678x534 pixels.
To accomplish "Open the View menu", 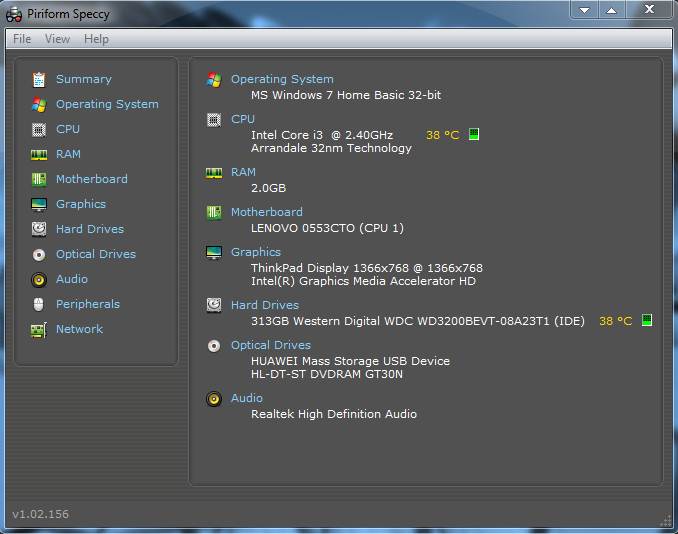I will point(58,39).
